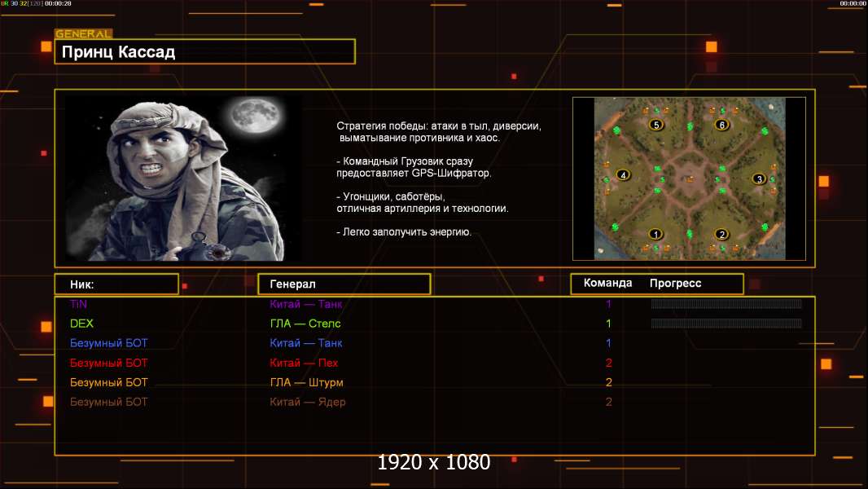
Task: Click the 00:00:28 counter at top left
Action: pos(58,3)
